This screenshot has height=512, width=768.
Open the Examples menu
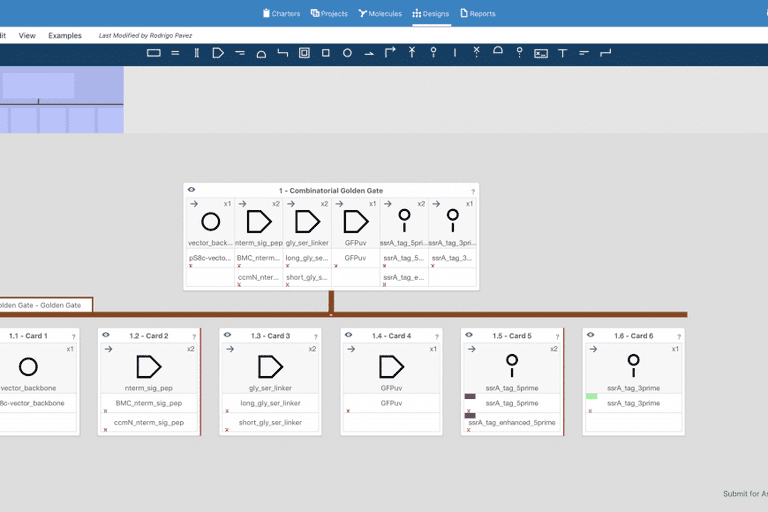coord(65,35)
